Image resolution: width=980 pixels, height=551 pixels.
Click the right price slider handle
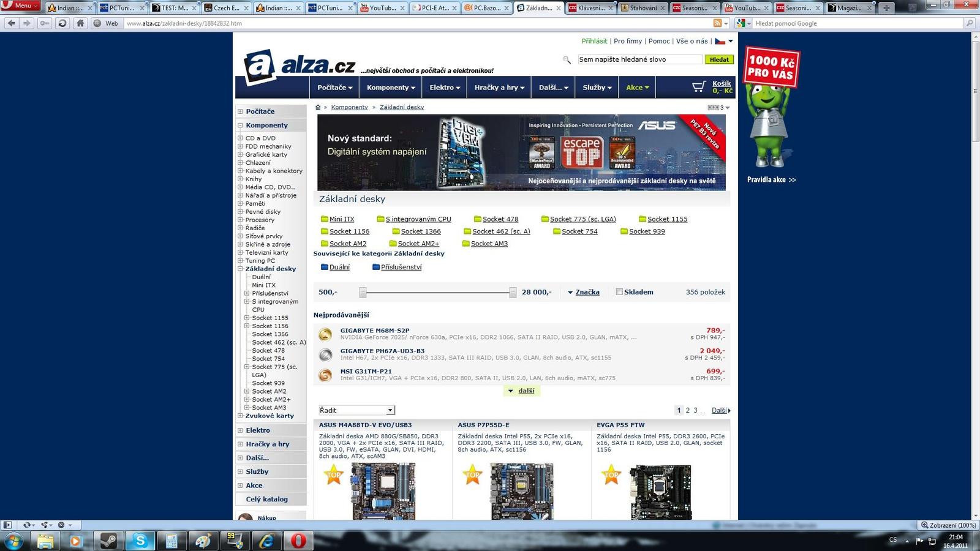click(513, 293)
